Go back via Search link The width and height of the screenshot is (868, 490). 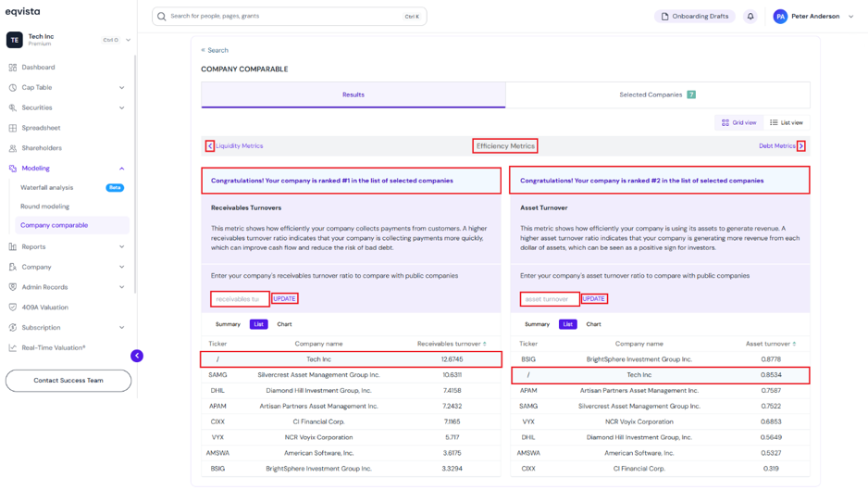pyautogui.click(x=215, y=50)
